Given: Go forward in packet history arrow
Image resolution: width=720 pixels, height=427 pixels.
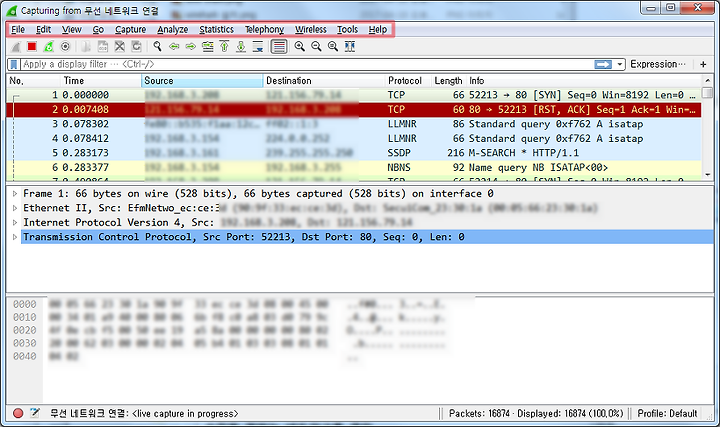Looking at the screenshot, I should (191, 46).
